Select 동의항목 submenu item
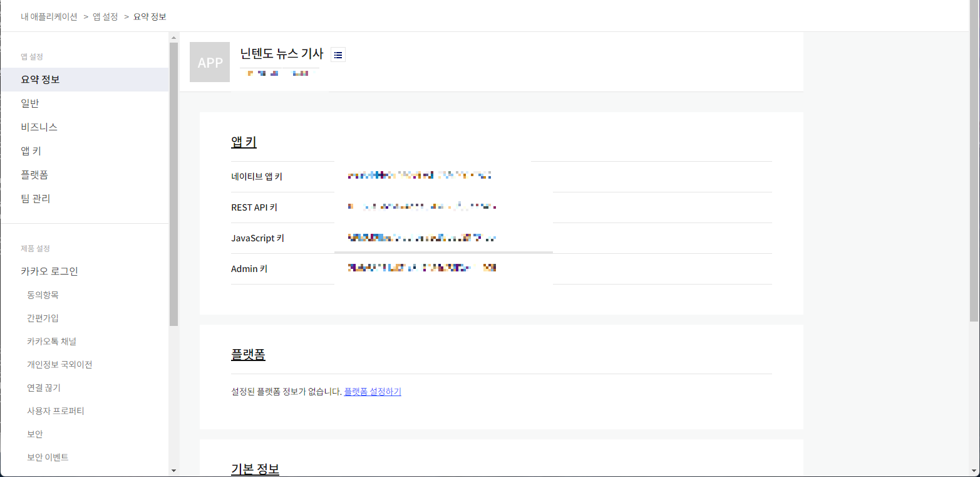This screenshot has height=477, width=980. [x=43, y=295]
